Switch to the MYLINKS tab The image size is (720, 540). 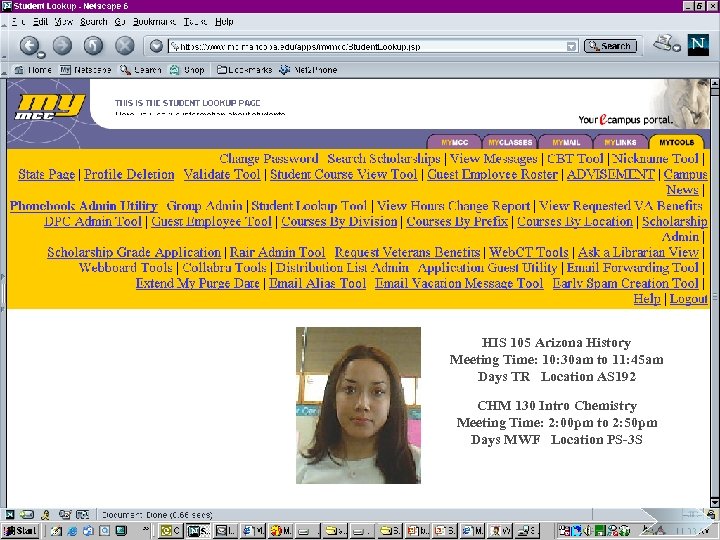coord(620,142)
